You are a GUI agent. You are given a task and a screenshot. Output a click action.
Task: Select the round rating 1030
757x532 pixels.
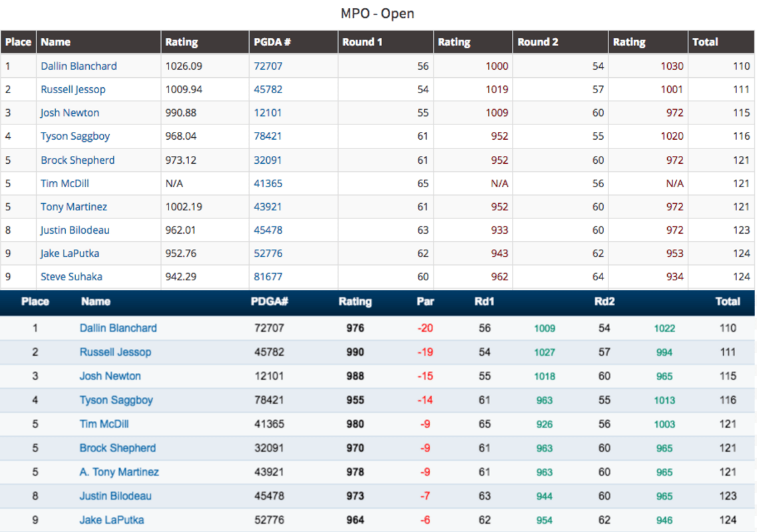(x=672, y=66)
